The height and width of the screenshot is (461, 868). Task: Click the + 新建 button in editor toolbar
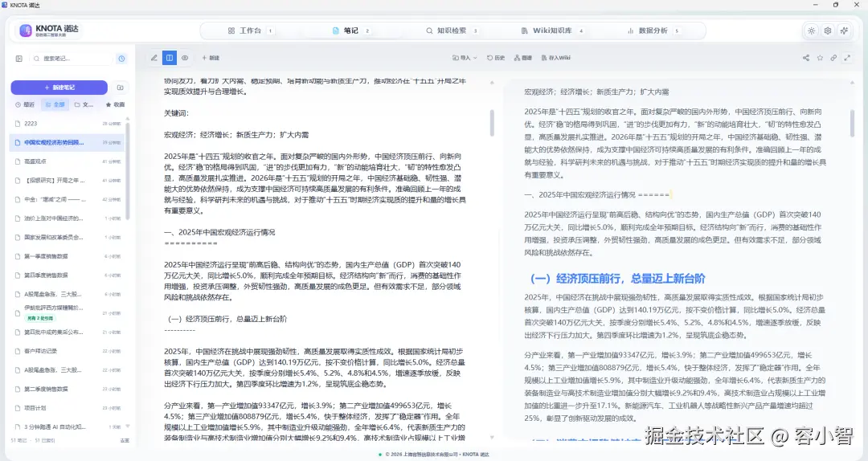[x=211, y=58]
